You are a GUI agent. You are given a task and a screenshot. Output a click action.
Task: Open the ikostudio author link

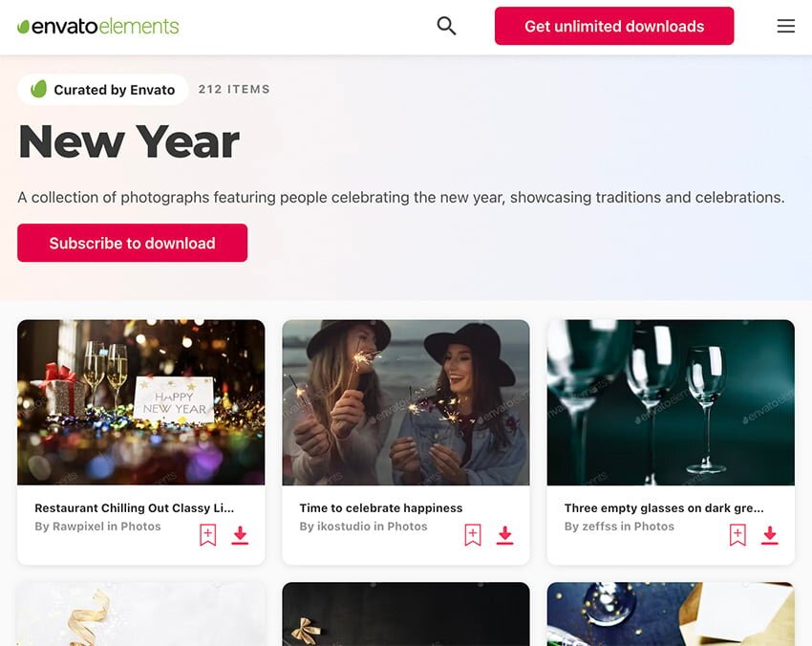point(343,527)
